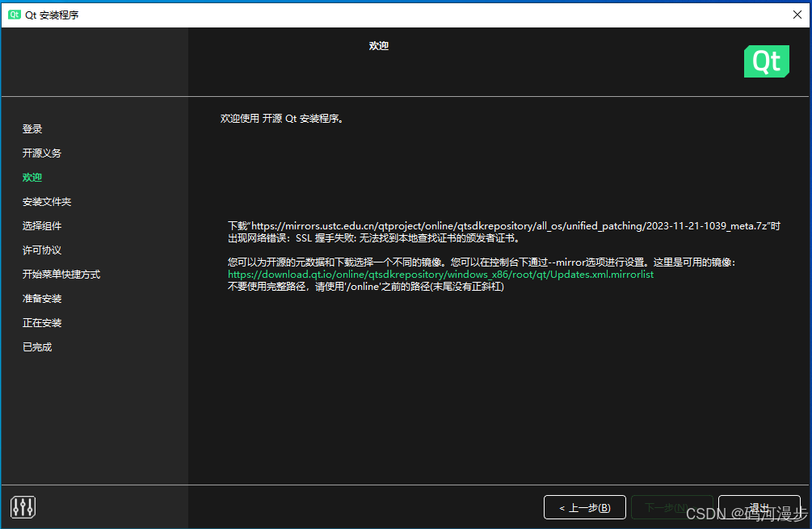Click the disabled 下一步(N) button
The height and width of the screenshot is (529, 812).
pos(673,507)
